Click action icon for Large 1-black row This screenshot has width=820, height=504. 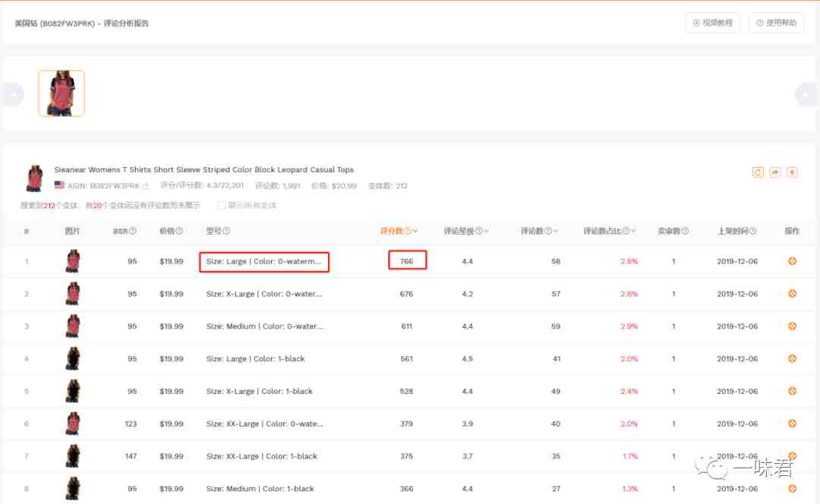click(792, 359)
